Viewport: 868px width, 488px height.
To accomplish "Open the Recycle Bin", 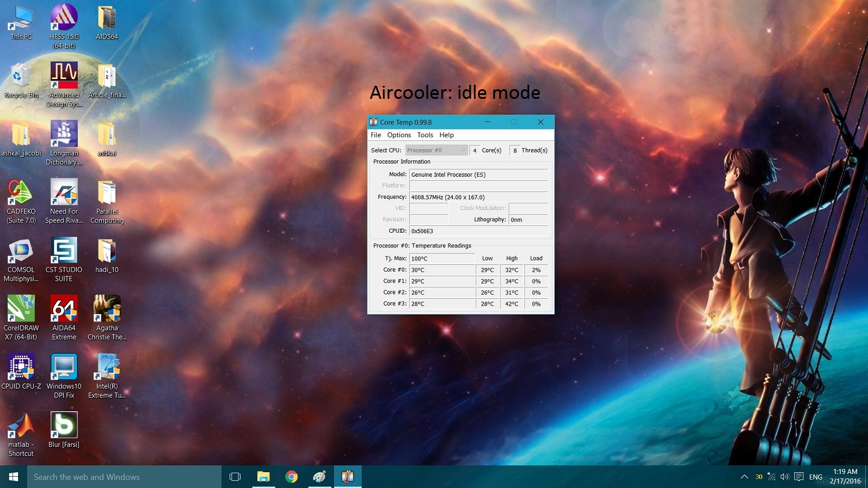I will pyautogui.click(x=21, y=81).
